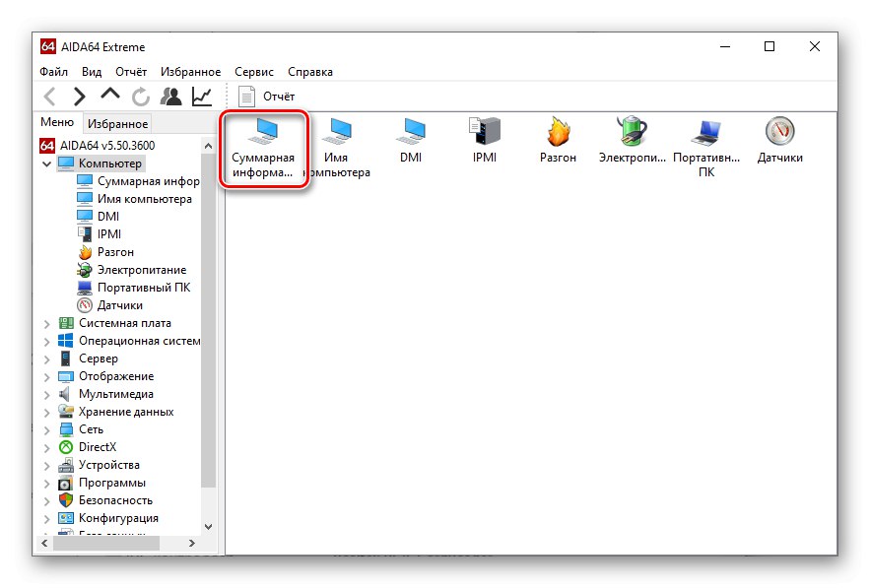This screenshot has width=870, height=588.
Task: Click the users toolbar icon
Action: pos(170,97)
